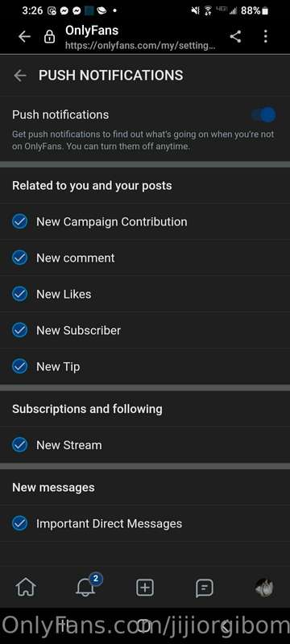Image resolution: width=290 pixels, height=644 pixels.
Task: Open the Home feed icon
Action: coord(26,588)
